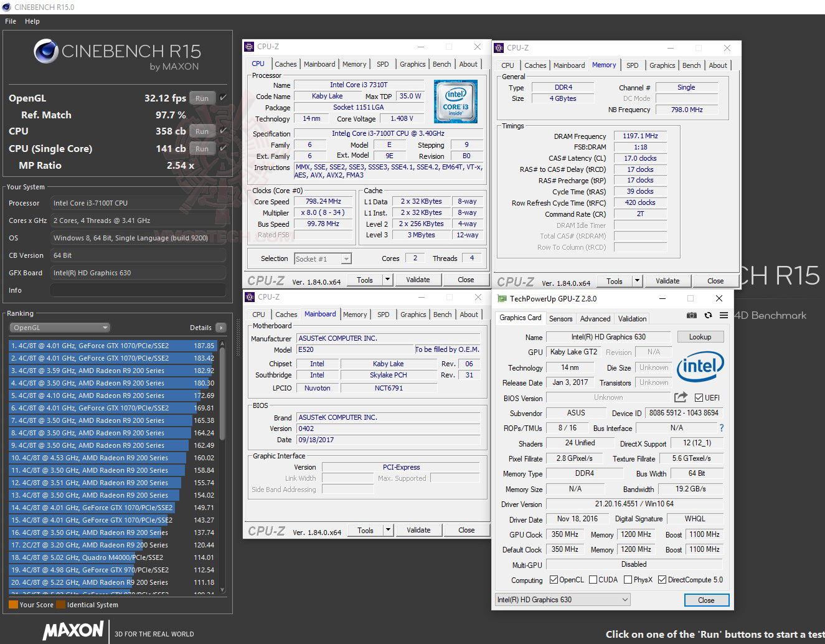Click the Cinebench sphere logo
The image size is (825, 644).
point(45,52)
